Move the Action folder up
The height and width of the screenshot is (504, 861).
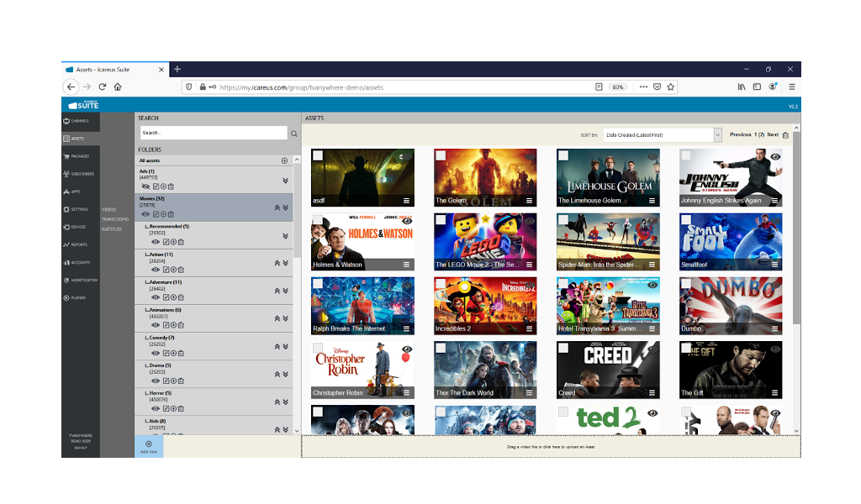click(277, 263)
